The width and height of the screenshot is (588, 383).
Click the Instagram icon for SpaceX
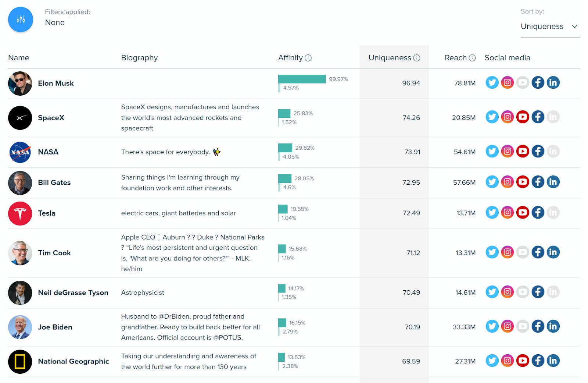pos(508,117)
